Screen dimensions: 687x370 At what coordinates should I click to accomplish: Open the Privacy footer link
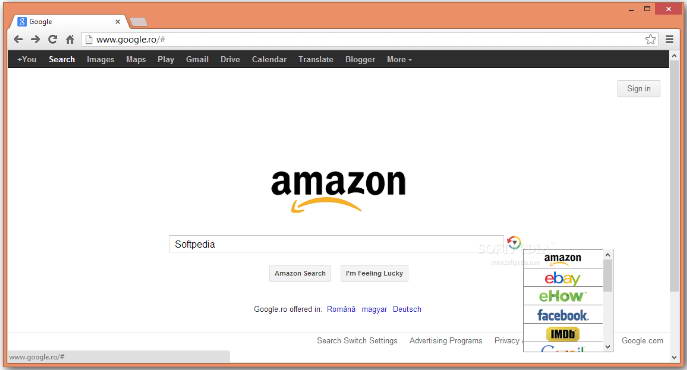click(x=507, y=341)
